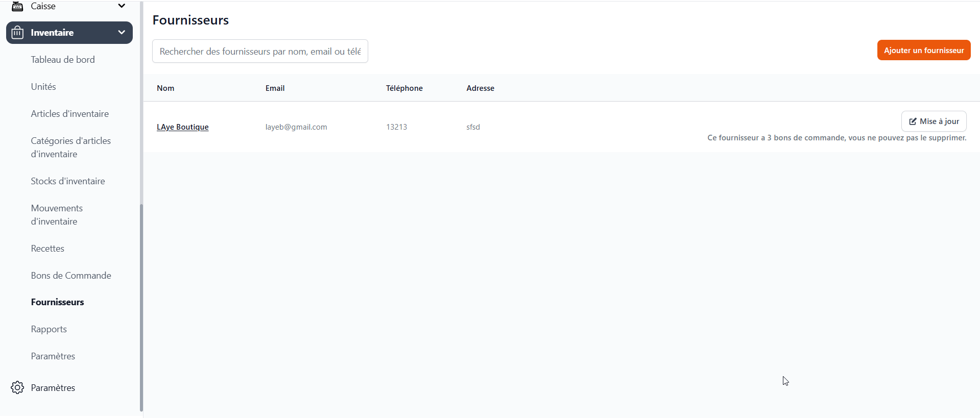Click the Caisse register icon

[x=17, y=6]
